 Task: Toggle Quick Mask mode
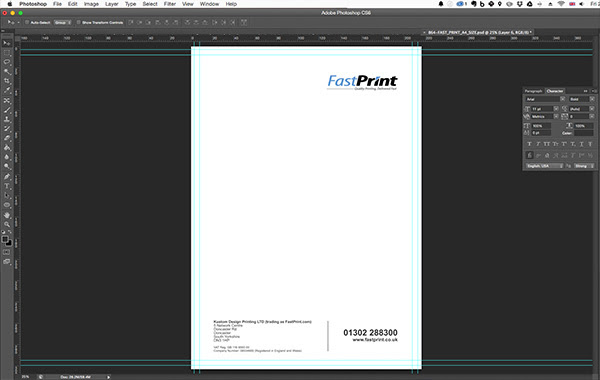click(x=7, y=253)
